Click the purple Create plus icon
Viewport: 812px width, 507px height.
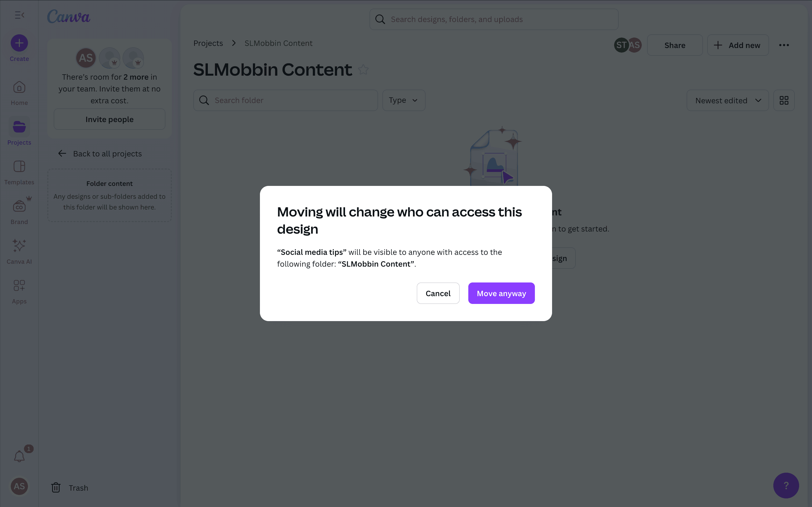click(19, 43)
